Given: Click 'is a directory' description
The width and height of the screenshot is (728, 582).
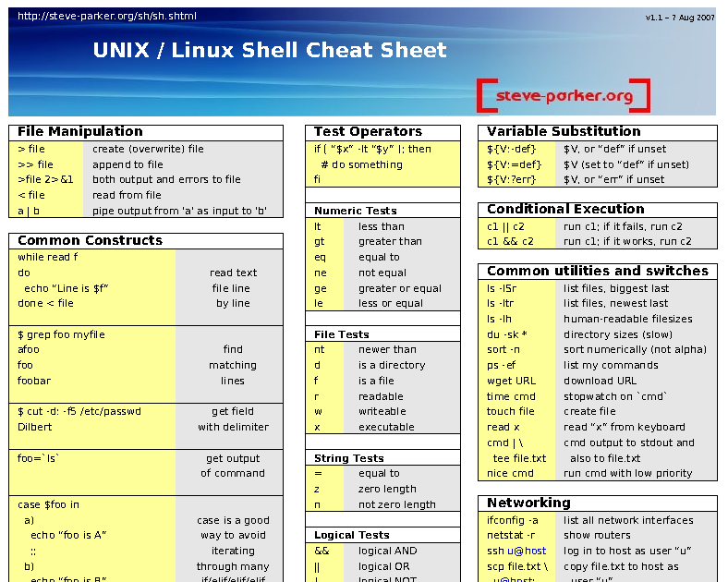Looking at the screenshot, I should [392, 365].
